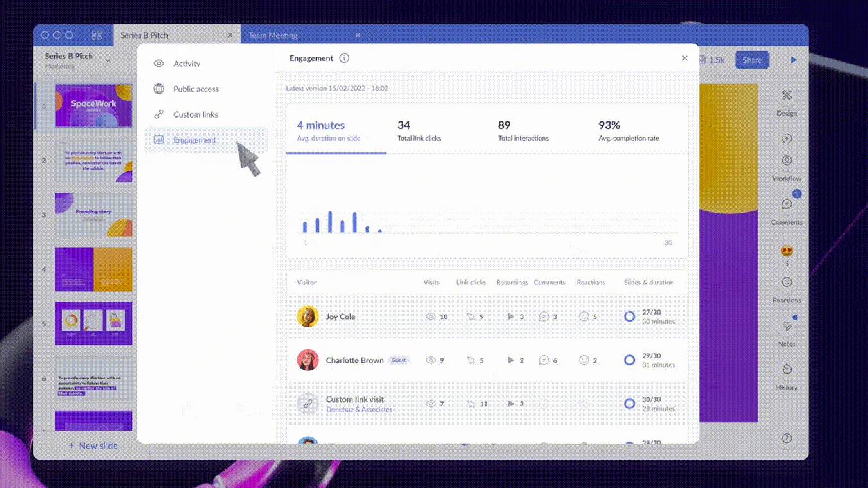Image resolution: width=868 pixels, height=488 pixels.
Task: Expand the Series B Pitch title dropdown
Action: 107,60
